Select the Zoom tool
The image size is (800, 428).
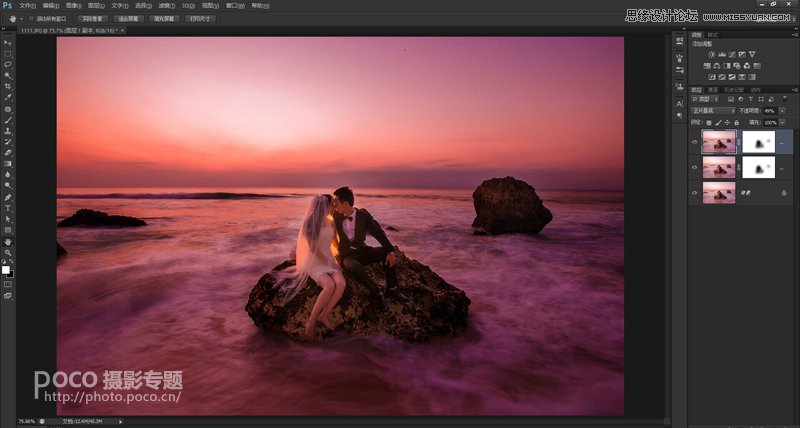8,253
